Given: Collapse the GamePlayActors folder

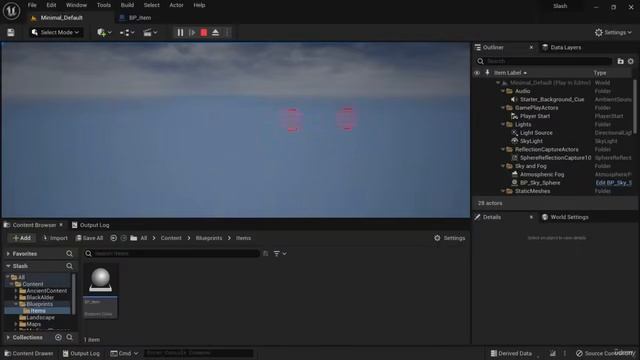Looking at the screenshot, I should pyautogui.click(x=503, y=108).
